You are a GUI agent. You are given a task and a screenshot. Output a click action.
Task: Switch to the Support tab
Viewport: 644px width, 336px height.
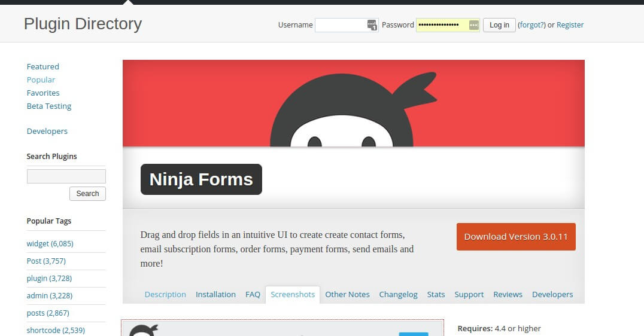pos(469,295)
